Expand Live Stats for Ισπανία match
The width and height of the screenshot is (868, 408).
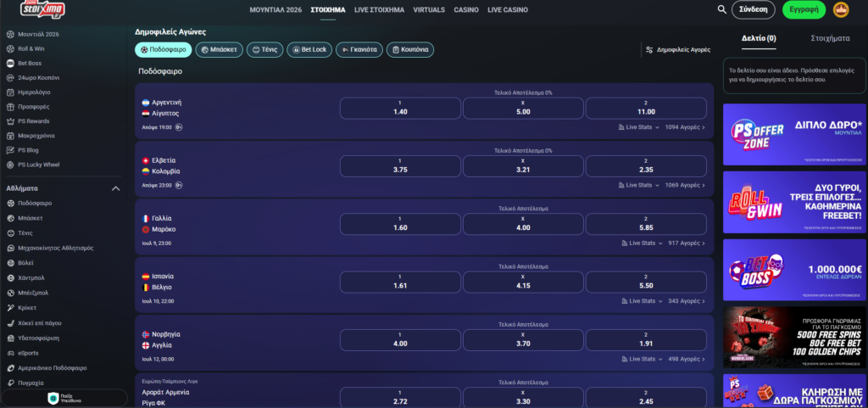tap(643, 301)
